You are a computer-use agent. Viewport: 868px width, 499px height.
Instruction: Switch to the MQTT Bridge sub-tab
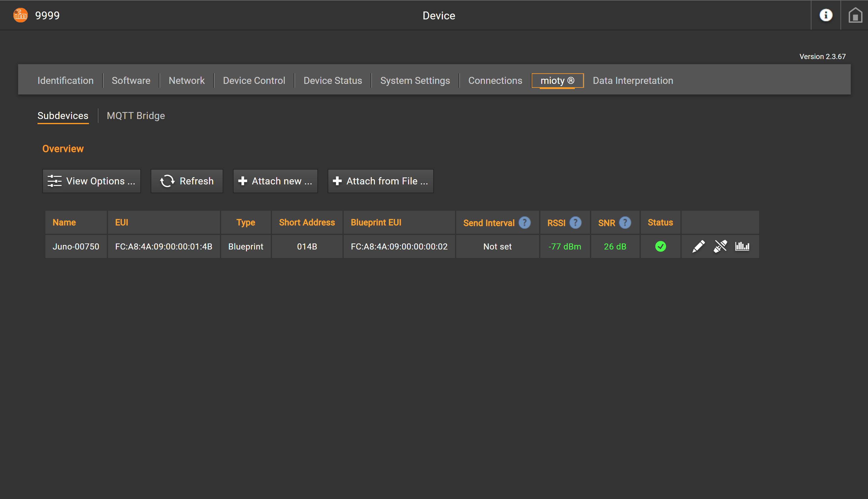coord(136,116)
